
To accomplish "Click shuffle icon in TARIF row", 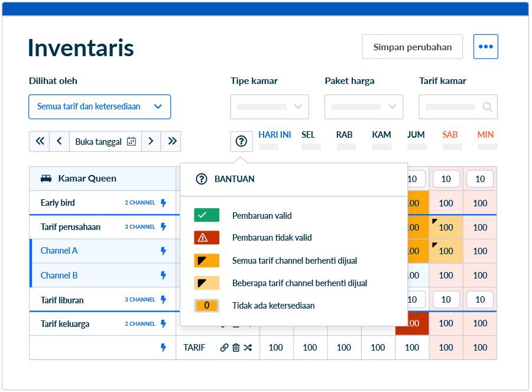I will point(248,348).
